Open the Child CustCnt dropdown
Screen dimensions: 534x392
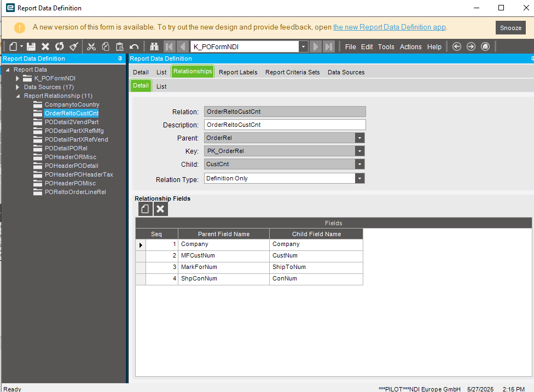tap(359, 164)
